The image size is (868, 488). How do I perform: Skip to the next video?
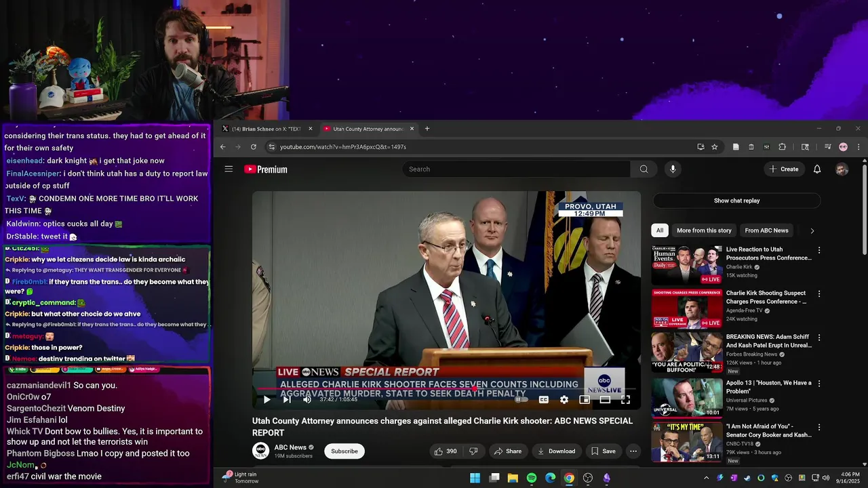286,400
